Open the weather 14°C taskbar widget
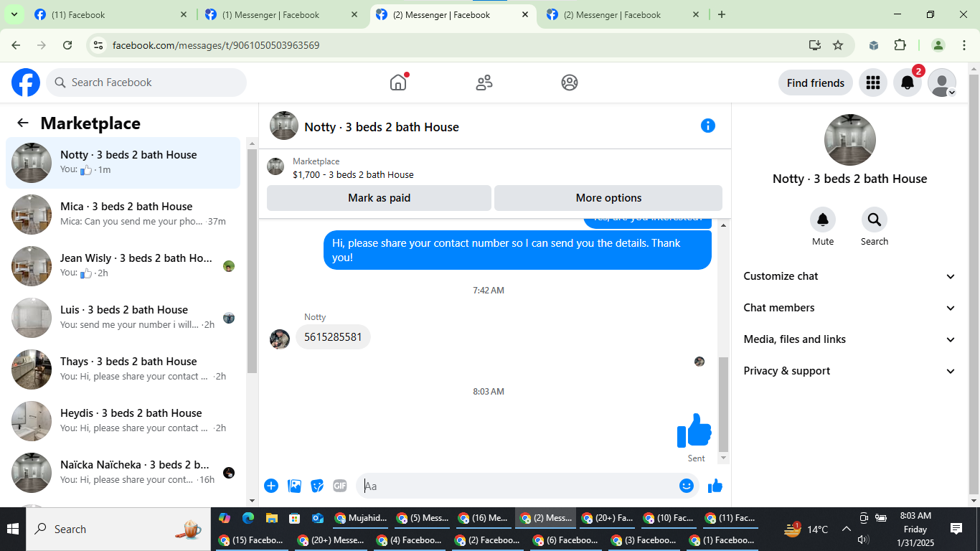 tap(807, 529)
